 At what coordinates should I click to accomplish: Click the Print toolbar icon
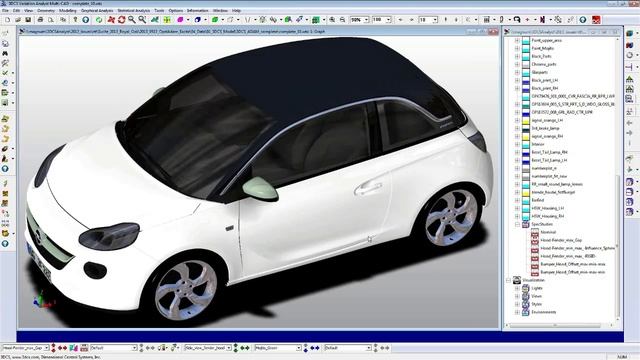pos(40,20)
